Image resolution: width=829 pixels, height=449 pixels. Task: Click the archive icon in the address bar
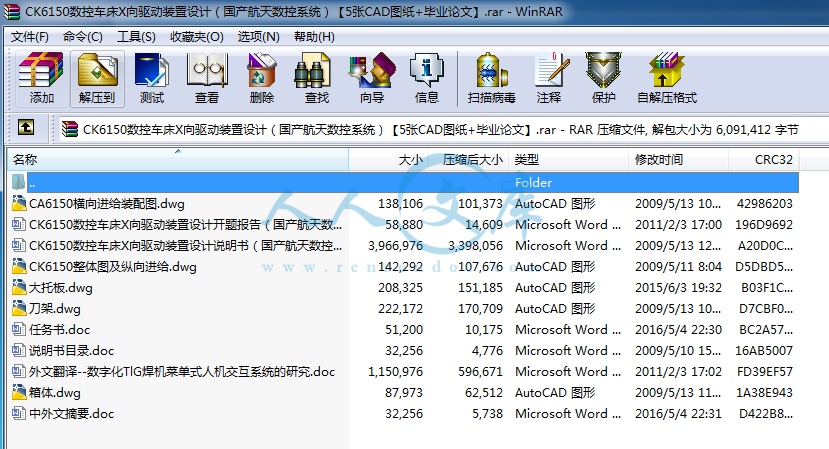pos(70,129)
